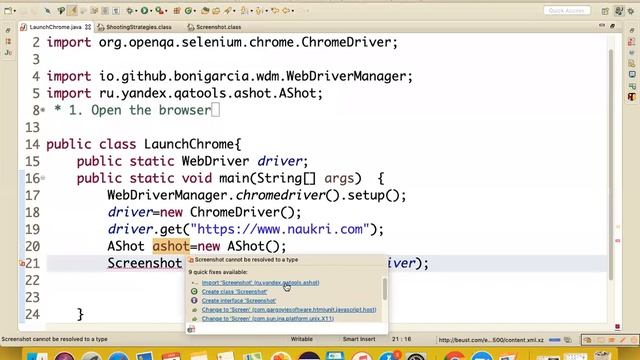
Task: Maximize the editor area
Action: coord(612,26)
